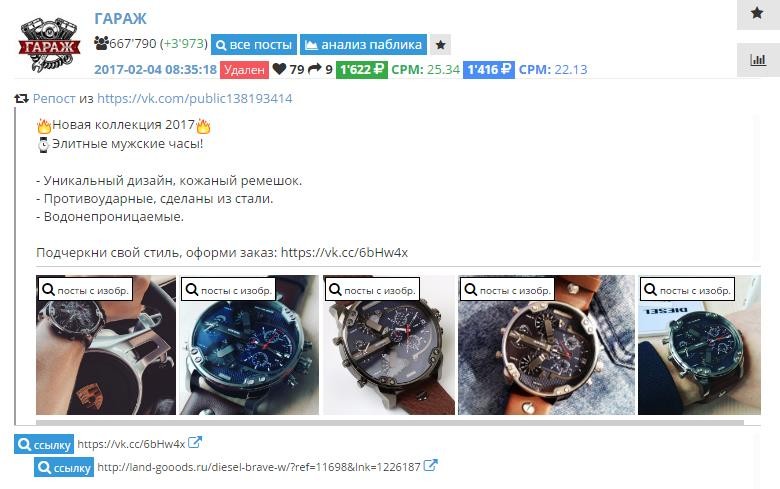Open the vk.com/public138193414 repost source link
Image resolution: width=780 pixels, height=489 pixels.
(x=195, y=98)
